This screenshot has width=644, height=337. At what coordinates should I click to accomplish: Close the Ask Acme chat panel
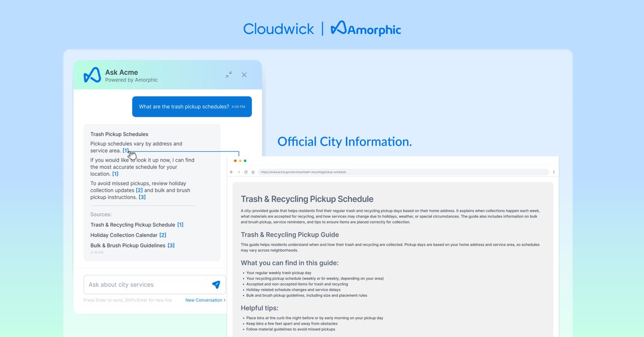(x=244, y=75)
